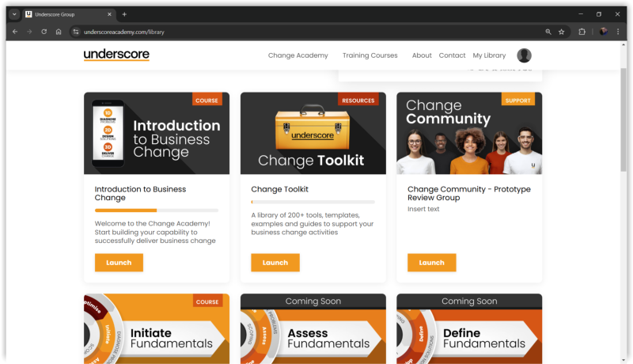This screenshot has height=364, width=633.
Task: Click the Introduction to Business Change banner image
Action: tap(157, 133)
